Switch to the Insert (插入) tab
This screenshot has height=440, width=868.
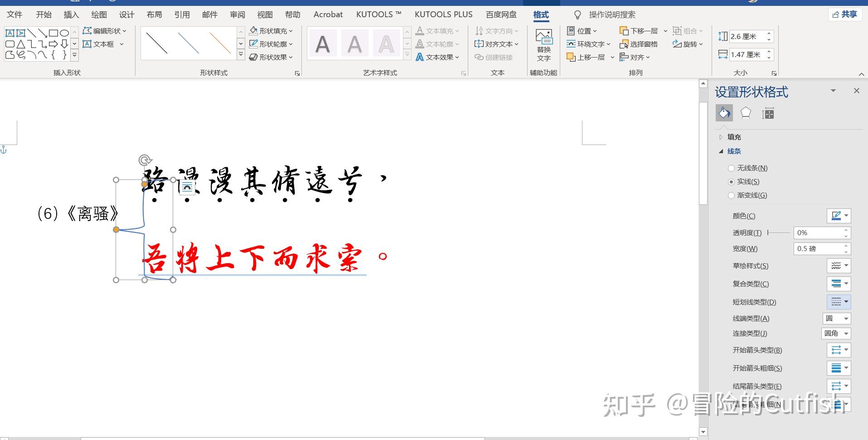click(71, 15)
